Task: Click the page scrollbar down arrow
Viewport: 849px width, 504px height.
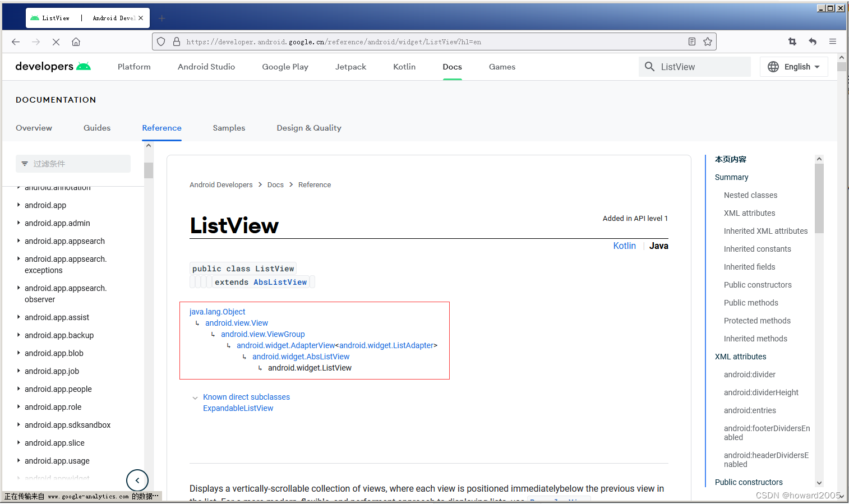Action: point(842,496)
